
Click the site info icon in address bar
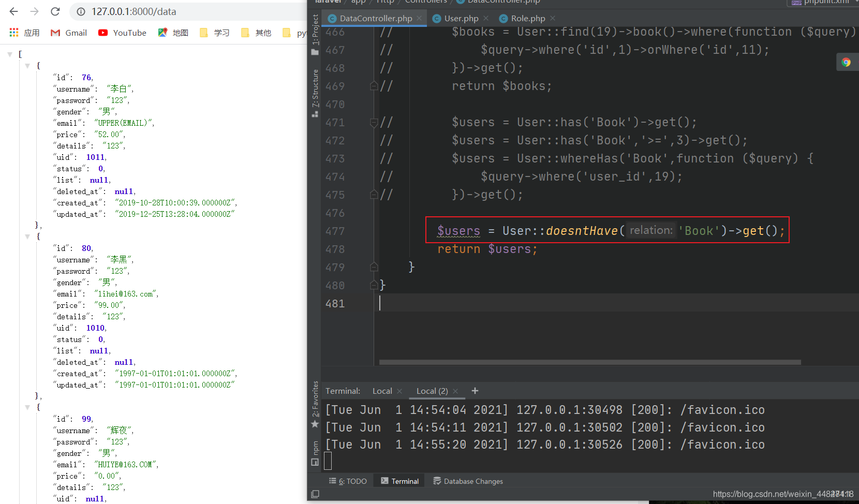81,11
